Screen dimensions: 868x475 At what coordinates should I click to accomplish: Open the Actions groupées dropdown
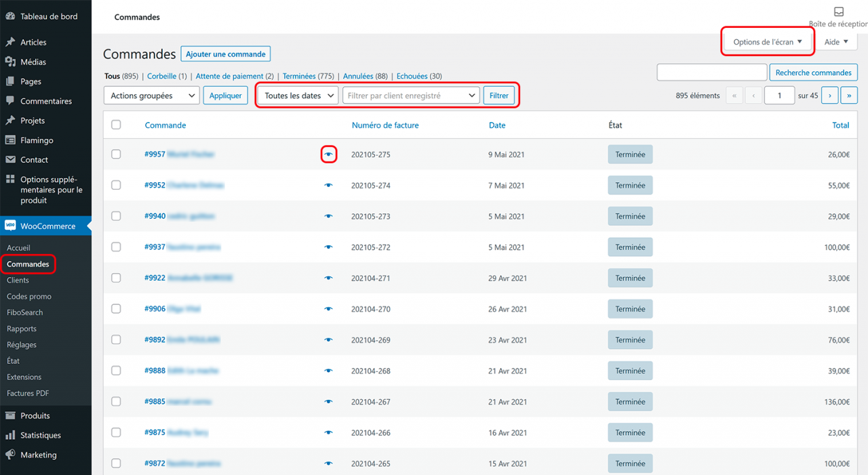point(151,96)
